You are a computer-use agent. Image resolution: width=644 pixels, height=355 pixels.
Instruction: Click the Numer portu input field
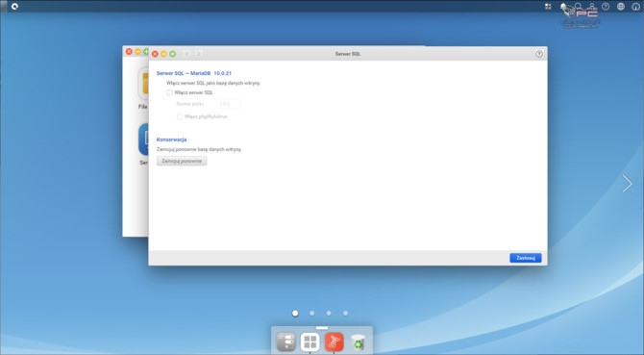(229, 104)
